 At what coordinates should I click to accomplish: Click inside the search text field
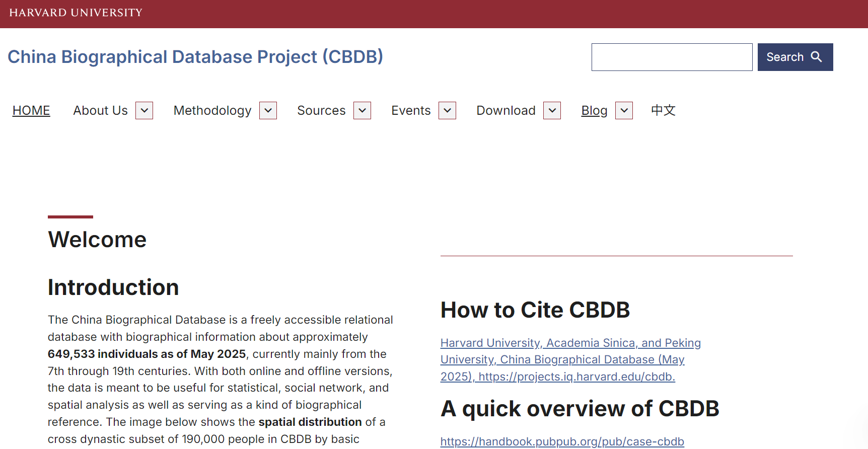pos(672,57)
